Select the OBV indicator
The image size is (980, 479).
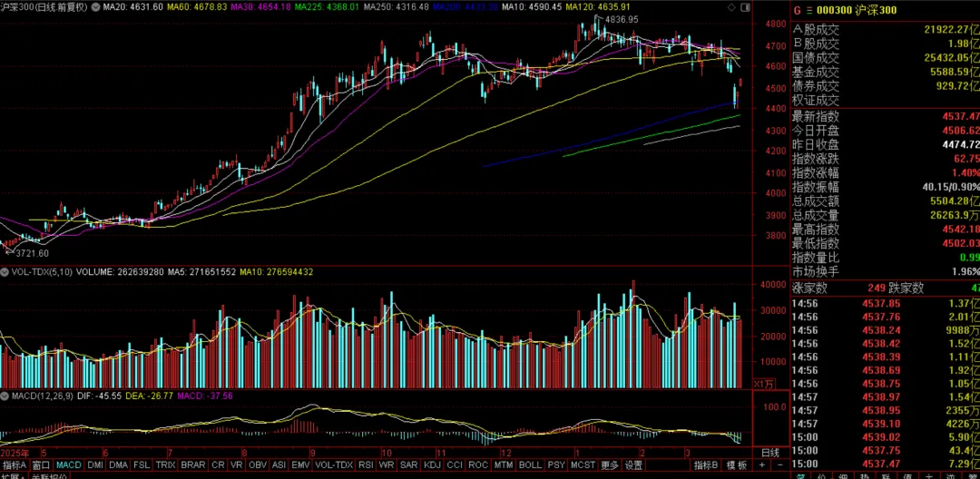258,465
